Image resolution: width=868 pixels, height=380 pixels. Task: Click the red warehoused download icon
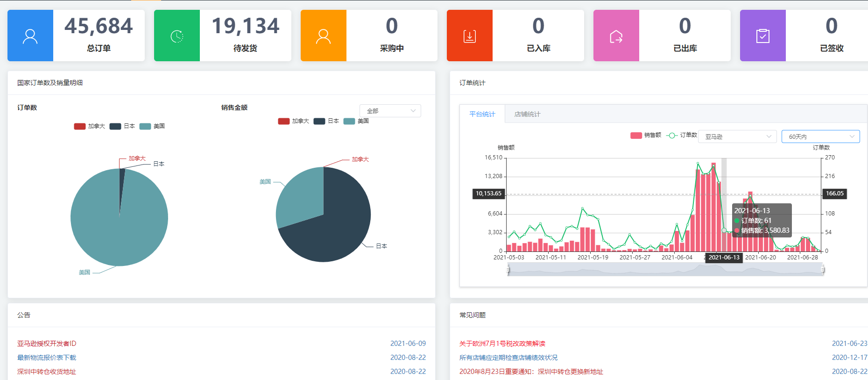[x=470, y=36]
